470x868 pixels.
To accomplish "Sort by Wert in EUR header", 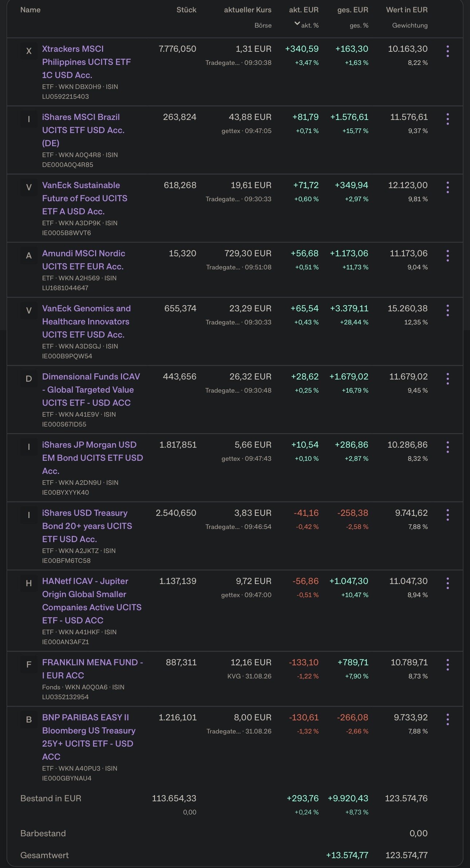I will point(407,10).
